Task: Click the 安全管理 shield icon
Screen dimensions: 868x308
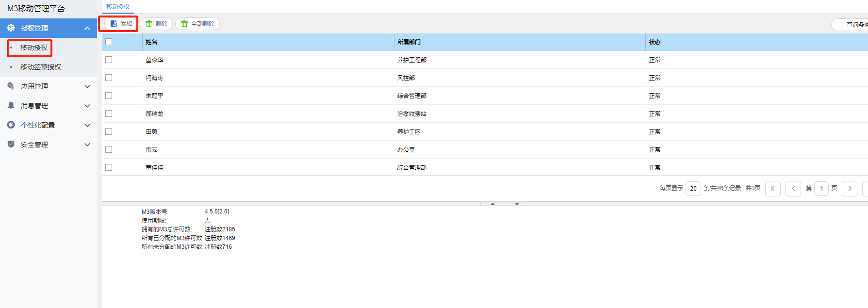Action: (11, 144)
